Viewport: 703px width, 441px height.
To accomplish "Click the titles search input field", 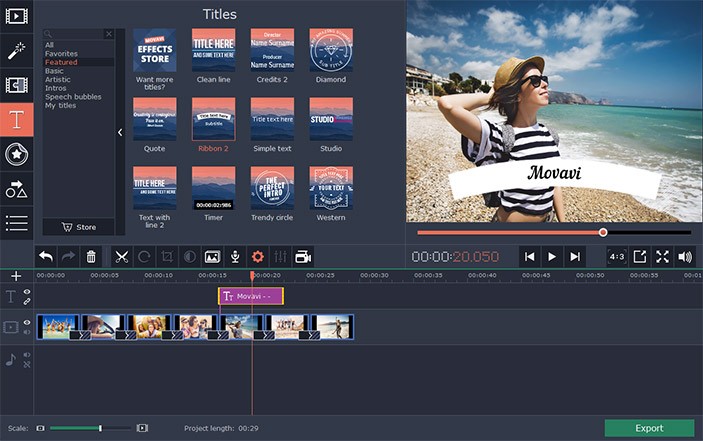I will 74,34.
